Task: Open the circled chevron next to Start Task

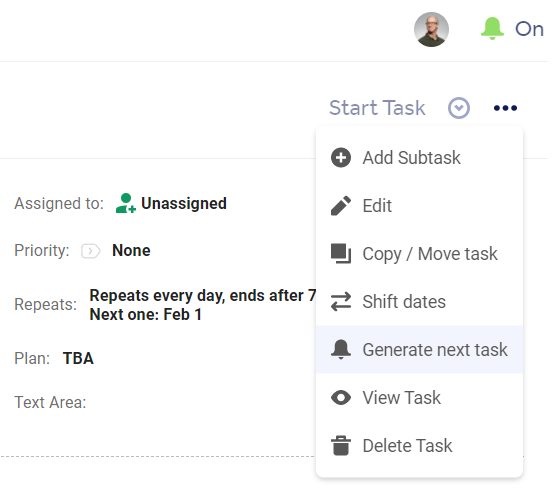Action: coord(459,108)
